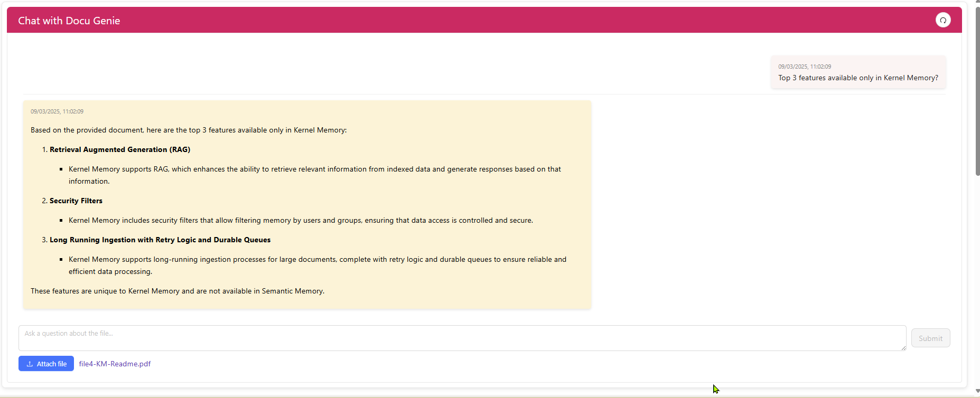The image size is (980, 398).
Task: Click the 'Security Filters' heading
Action: pyautogui.click(x=76, y=201)
